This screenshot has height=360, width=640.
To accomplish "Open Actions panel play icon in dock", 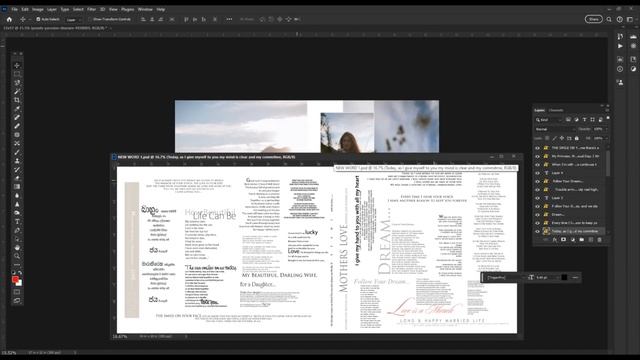I will pyautogui.click(x=620, y=46).
